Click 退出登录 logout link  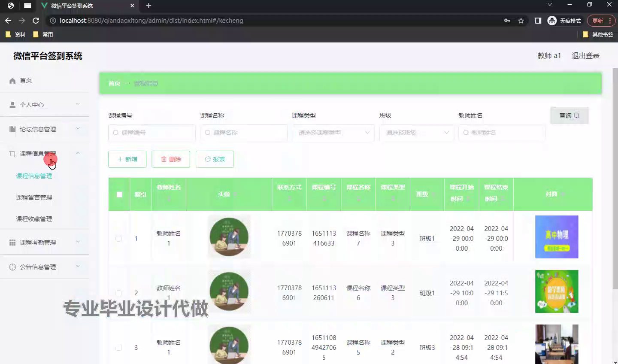[x=585, y=56]
